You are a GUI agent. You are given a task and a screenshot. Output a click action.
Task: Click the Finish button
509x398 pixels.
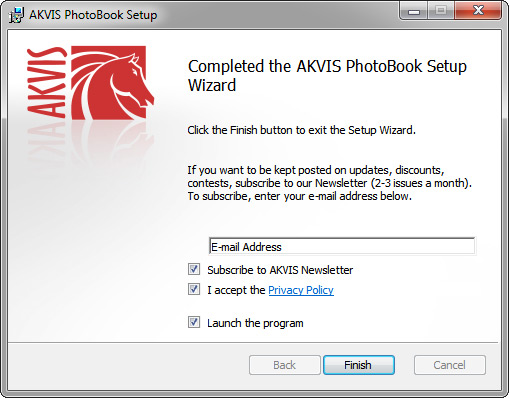click(359, 365)
